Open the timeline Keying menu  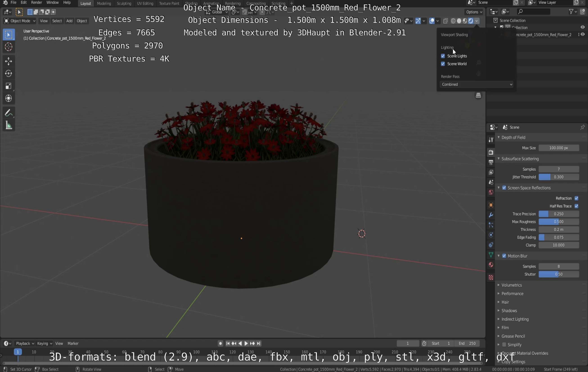44,343
